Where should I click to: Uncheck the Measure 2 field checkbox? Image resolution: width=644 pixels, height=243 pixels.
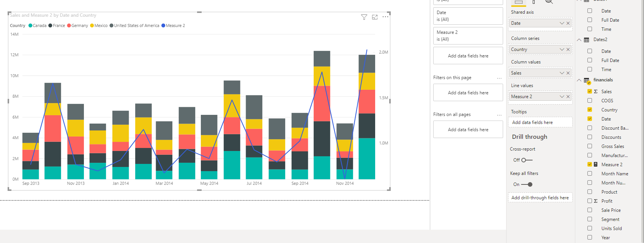pos(590,164)
